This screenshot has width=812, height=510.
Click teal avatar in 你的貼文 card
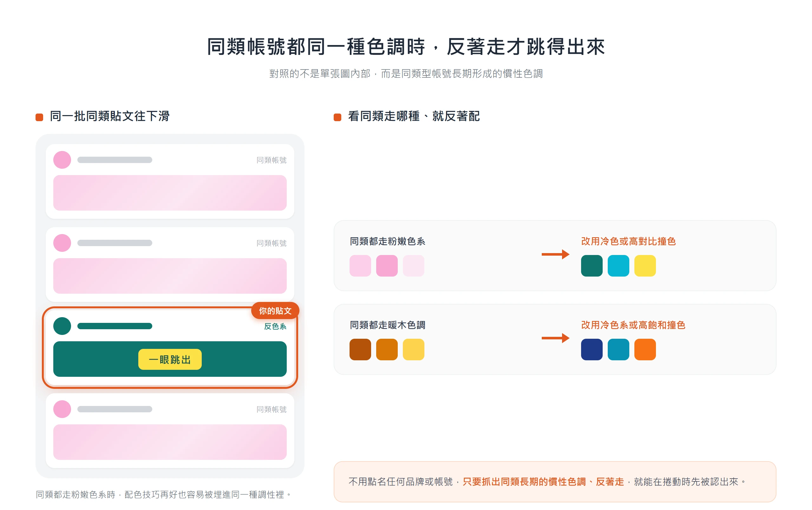pos(62,326)
